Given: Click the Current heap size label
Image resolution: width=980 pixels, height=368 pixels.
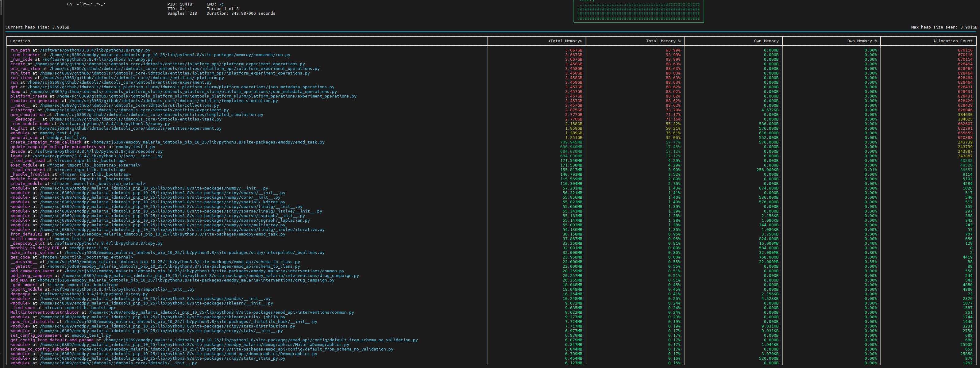Looking at the screenshot, I should [37, 27].
